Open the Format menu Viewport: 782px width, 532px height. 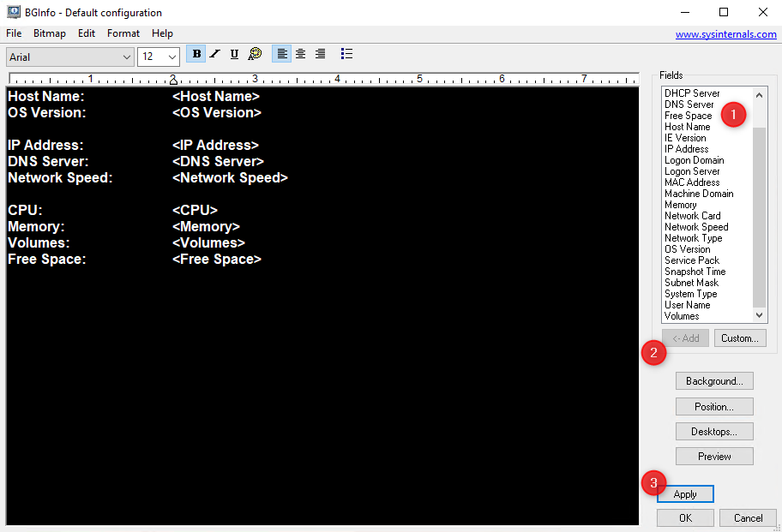(x=123, y=33)
